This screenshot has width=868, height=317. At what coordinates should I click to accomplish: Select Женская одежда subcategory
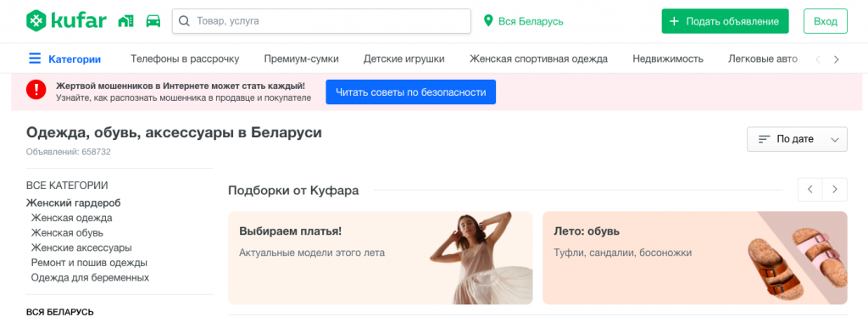point(72,218)
